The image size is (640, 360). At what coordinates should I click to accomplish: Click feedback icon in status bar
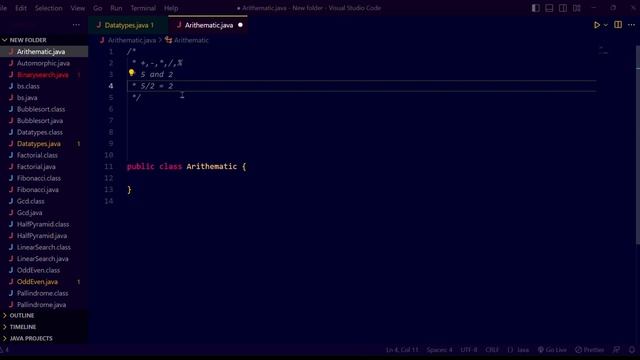click(617, 350)
